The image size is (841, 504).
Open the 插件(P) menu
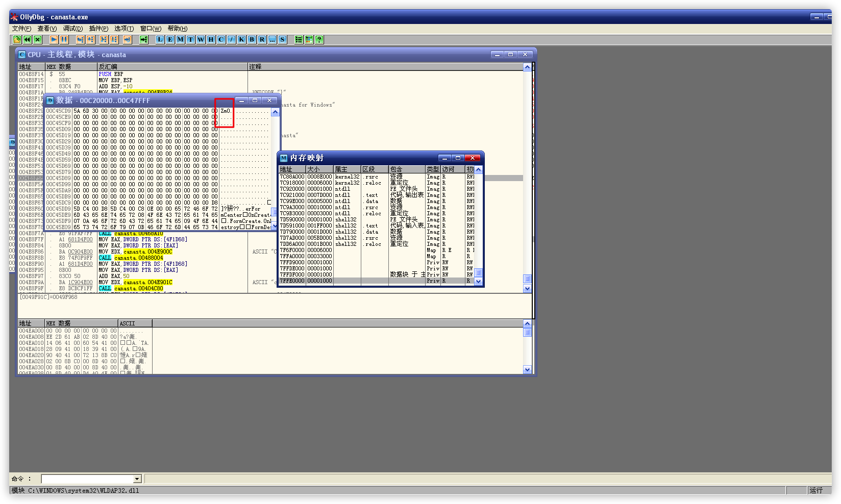[98, 29]
